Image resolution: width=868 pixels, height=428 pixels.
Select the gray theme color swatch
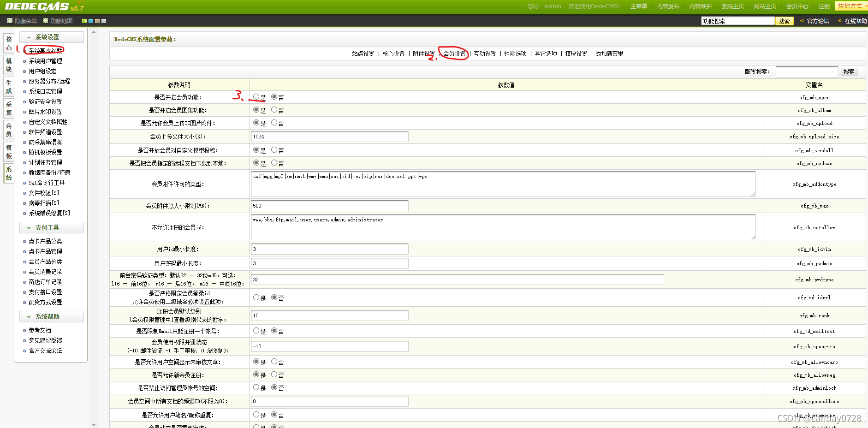(x=104, y=21)
